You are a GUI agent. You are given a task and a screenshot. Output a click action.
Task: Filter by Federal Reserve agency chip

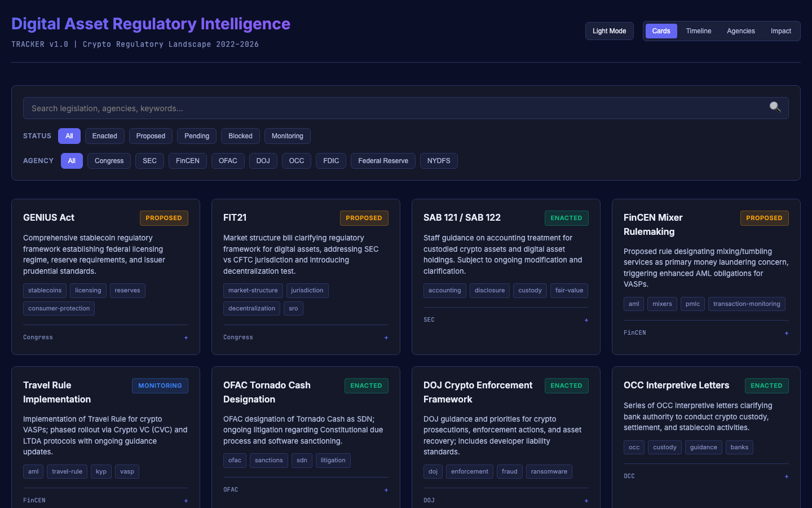pos(383,161)
